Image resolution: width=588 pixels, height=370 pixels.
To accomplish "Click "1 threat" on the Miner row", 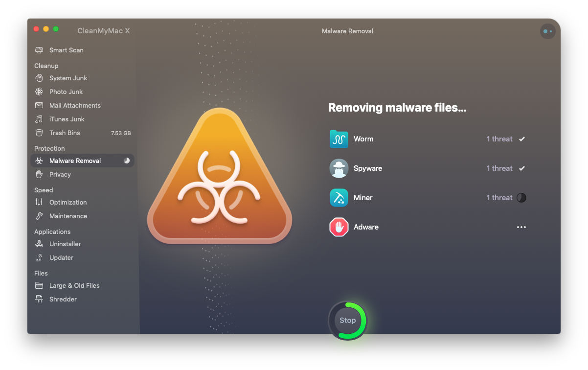I will (499, 198).
